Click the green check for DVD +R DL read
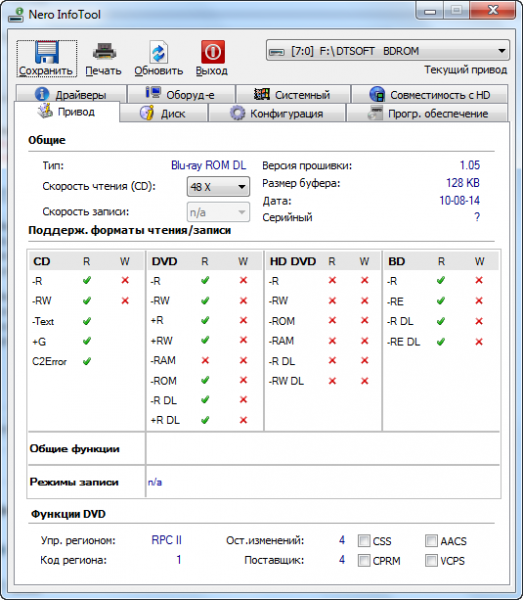The width and height of the screenshot is (523, 600). point(205,420)
